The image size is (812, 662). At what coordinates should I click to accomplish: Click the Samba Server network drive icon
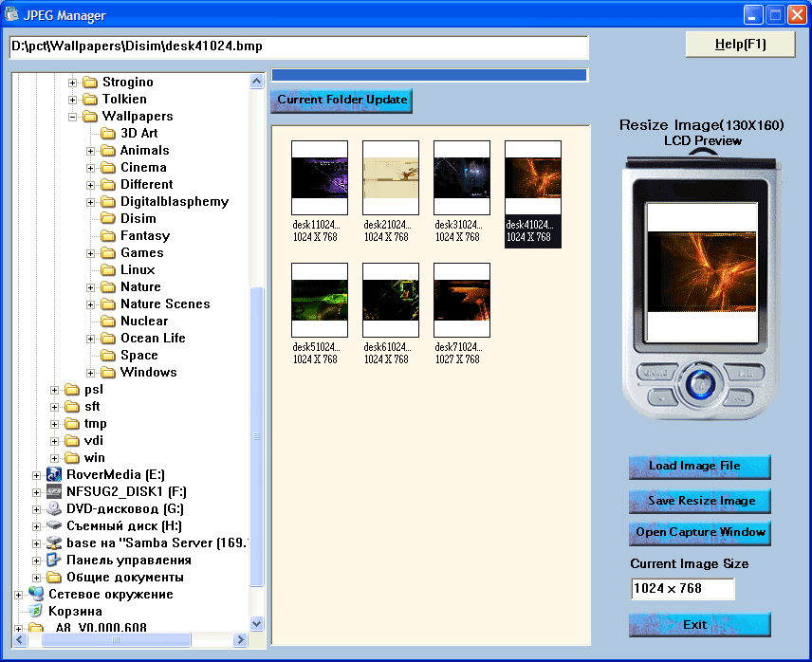[x=54, y=543]
